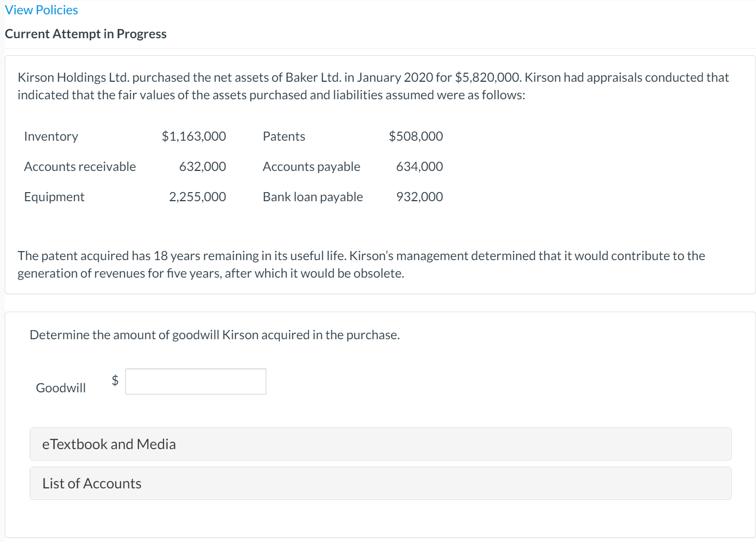Expand the eTextbook and Media section

[x=380, y=444]
